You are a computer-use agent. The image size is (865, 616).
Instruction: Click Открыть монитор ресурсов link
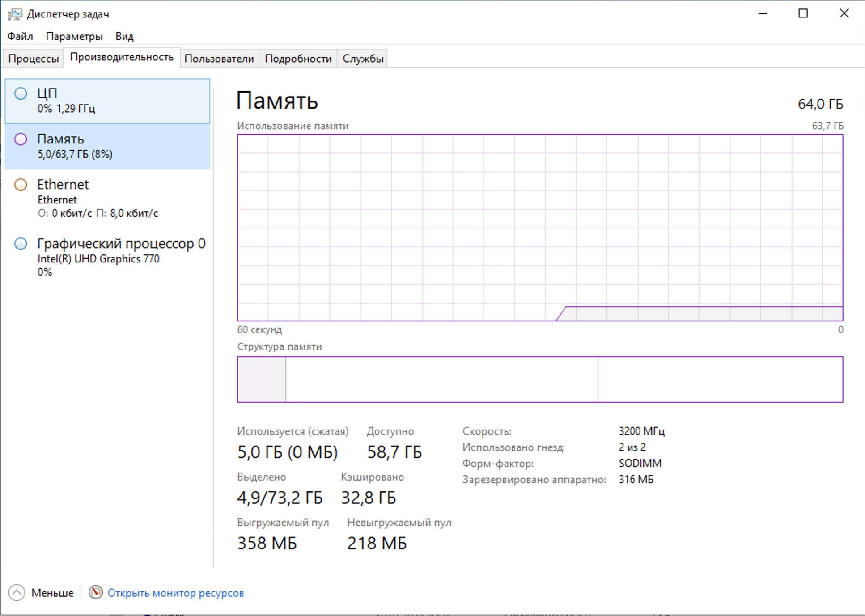point(176,593)
